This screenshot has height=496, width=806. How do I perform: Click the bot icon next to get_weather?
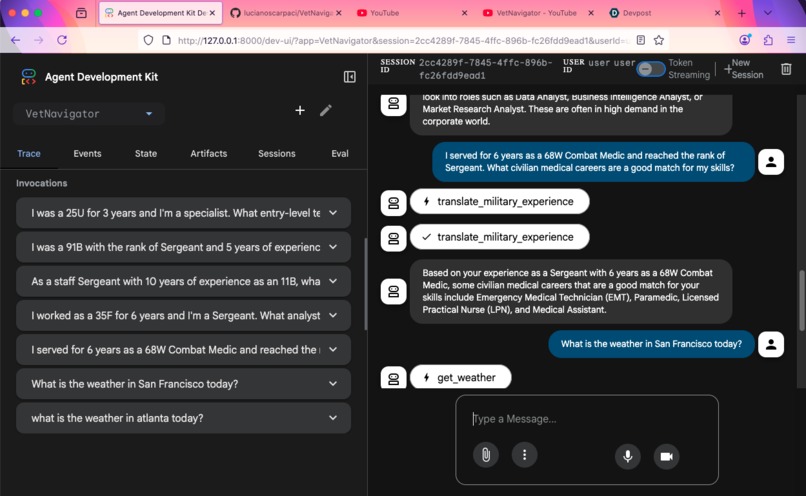click(x=393, y=378)
